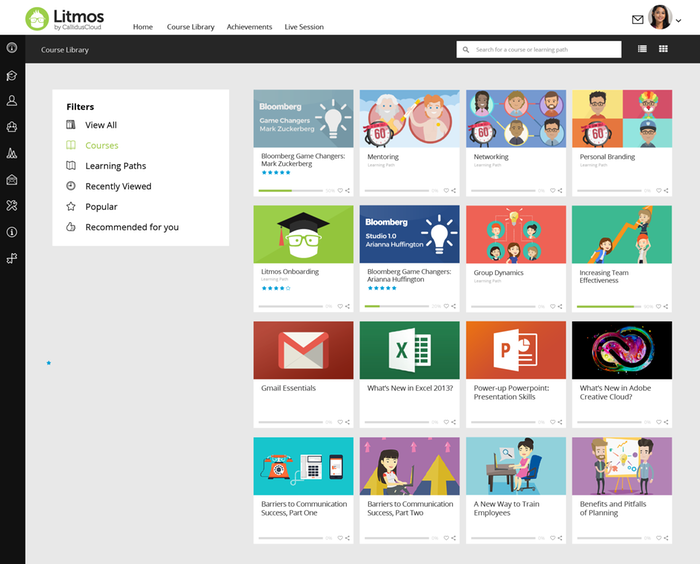Like the Gmail Essentials course
This screenshot has height=564, width=700.
click(x=339, y=422)
